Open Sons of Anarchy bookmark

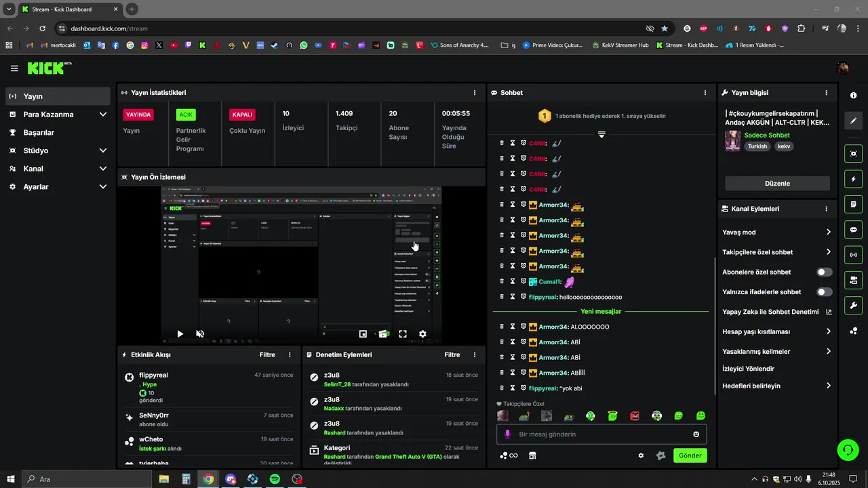point(459,45)
